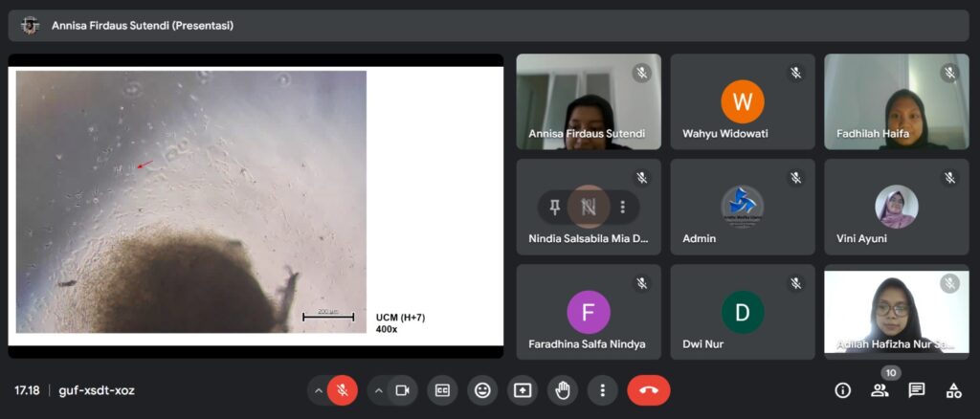Pin Nindia Salsabila's tile
Image resolution: width=980 pixels, height=419 pixels.
pyautogui.click(x=555, y=207)
